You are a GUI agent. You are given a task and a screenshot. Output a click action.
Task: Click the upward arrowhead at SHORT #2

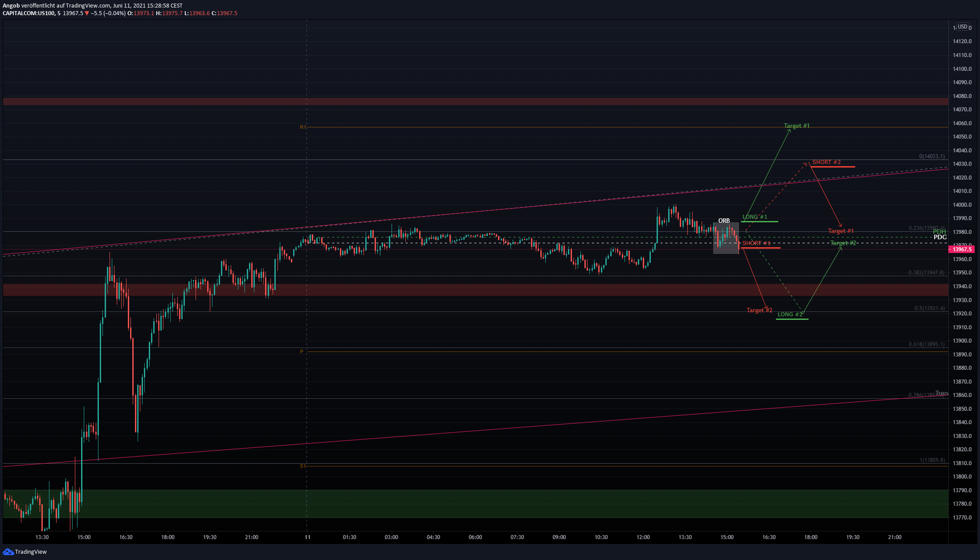pos(805,164)
